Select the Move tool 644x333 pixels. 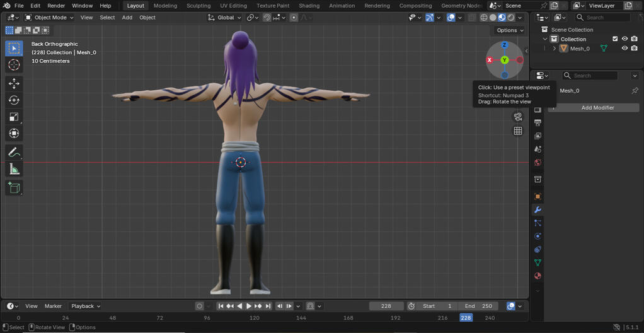14,84
